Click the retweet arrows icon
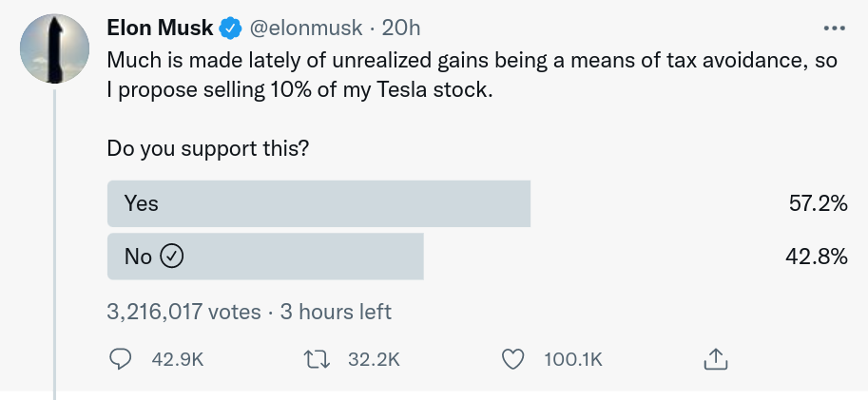 (318, 360)
